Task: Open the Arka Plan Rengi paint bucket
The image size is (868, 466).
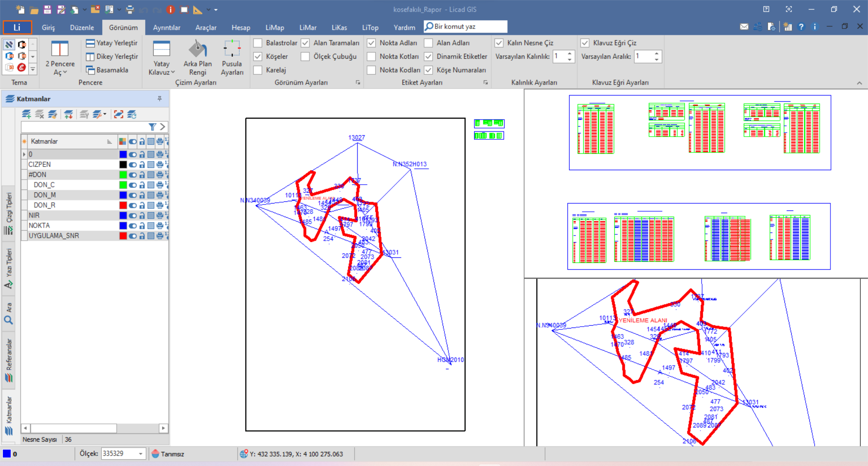Action: [x=198, y=48]
